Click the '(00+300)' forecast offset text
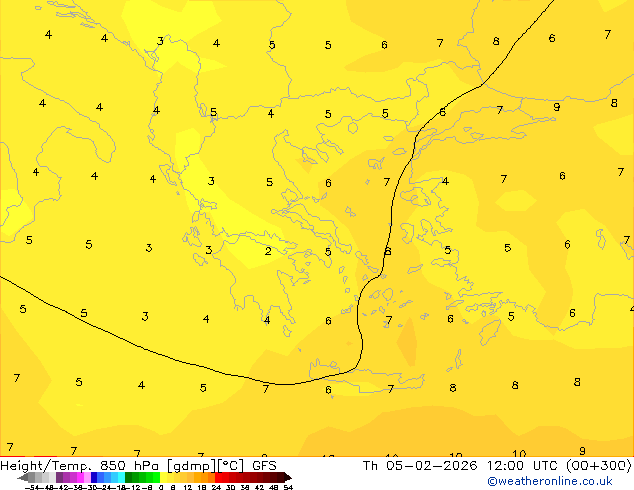The width and height of the screenshot is (634, 490). 600,466
